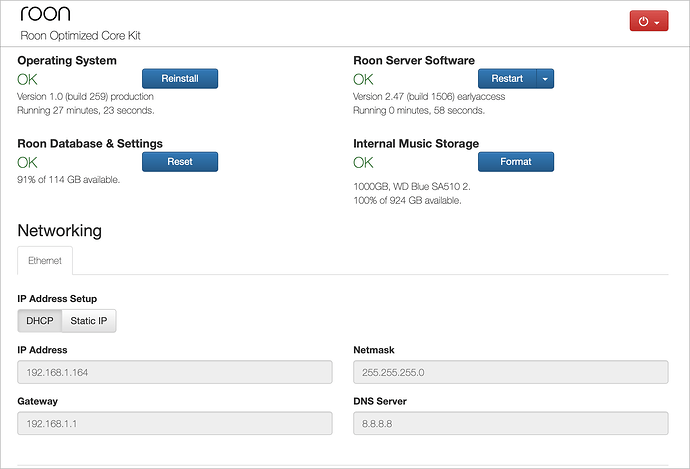Screen dimensions: 690x469
Task: Click 'Version 2.47 (build 1506) earlyaccess' text
Action: (x=429, y=96)
